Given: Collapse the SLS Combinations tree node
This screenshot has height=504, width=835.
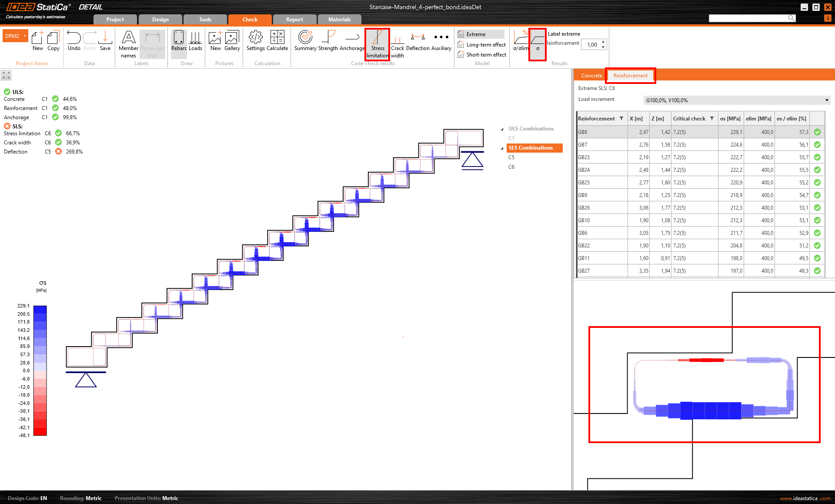Looking at the screenshot, I should point(502,148).
